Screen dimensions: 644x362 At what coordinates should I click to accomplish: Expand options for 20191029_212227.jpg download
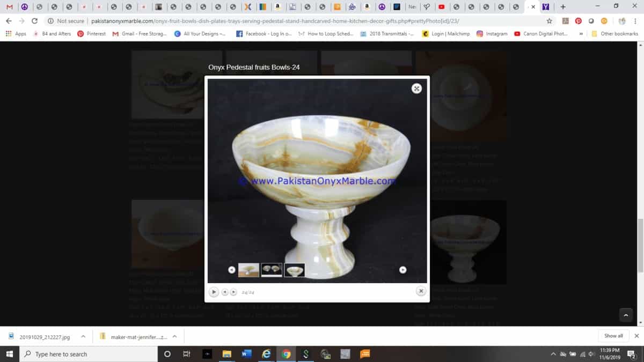(83, 337)
